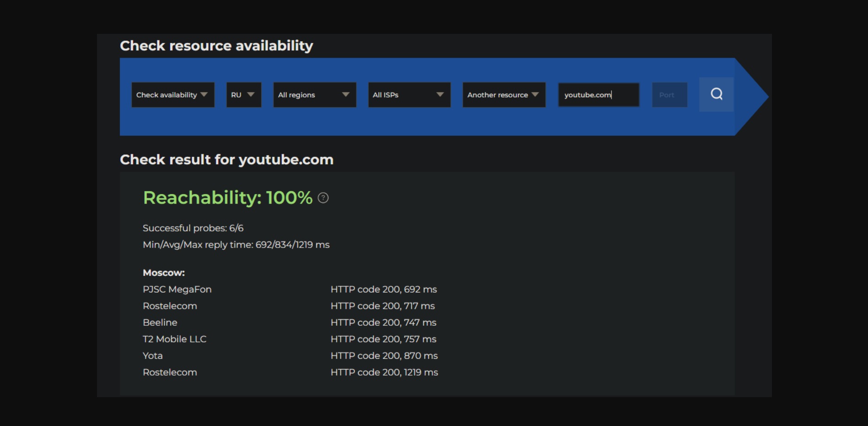Click the Check resource availability heading
The image size is (868, 426).
[x=216, y=46]
